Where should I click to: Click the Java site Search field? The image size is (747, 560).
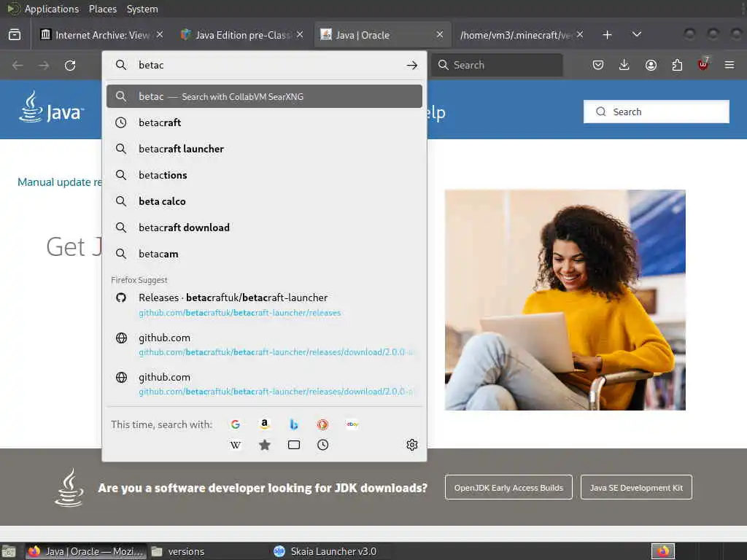click(656, 112)
